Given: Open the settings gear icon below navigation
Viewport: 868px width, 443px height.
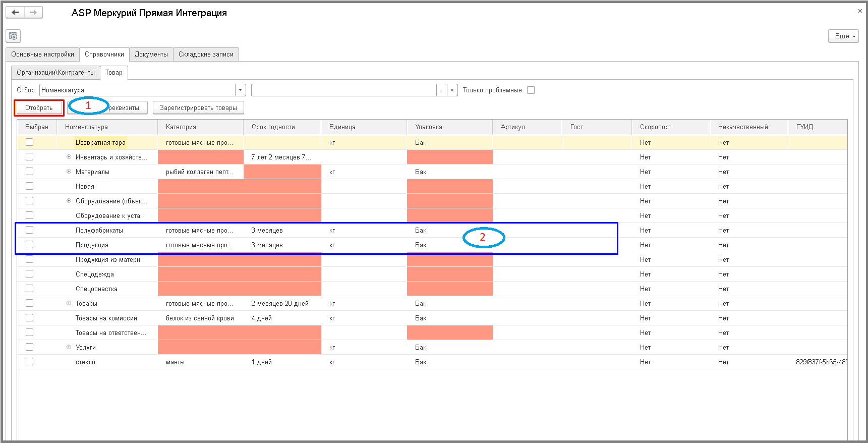Looking at the screenshot, I should 13,36.
